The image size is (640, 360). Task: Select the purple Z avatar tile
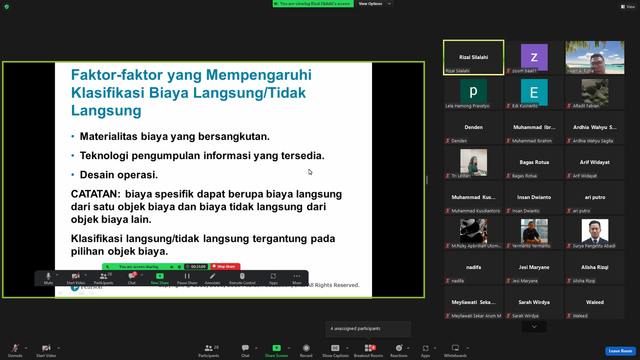click(534, 57)
